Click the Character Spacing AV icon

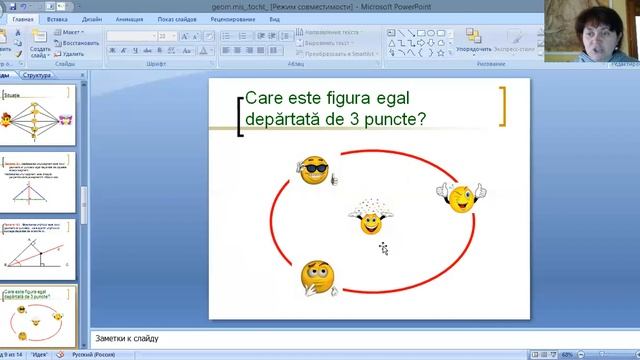(171, 51)
